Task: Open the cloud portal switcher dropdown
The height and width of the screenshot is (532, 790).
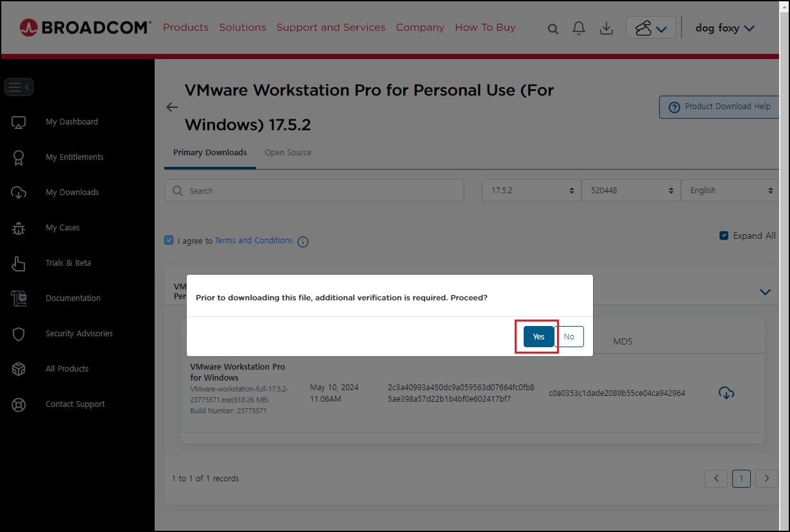Action: 651,28
